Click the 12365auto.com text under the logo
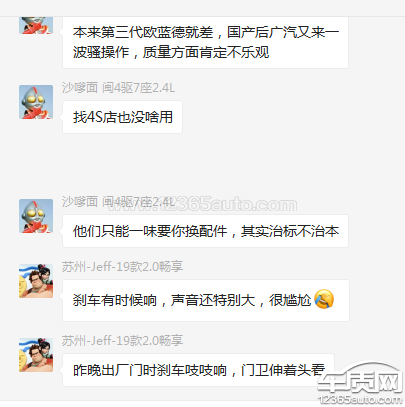Screen dimensions: 405x407 click(x=360, y=399)
